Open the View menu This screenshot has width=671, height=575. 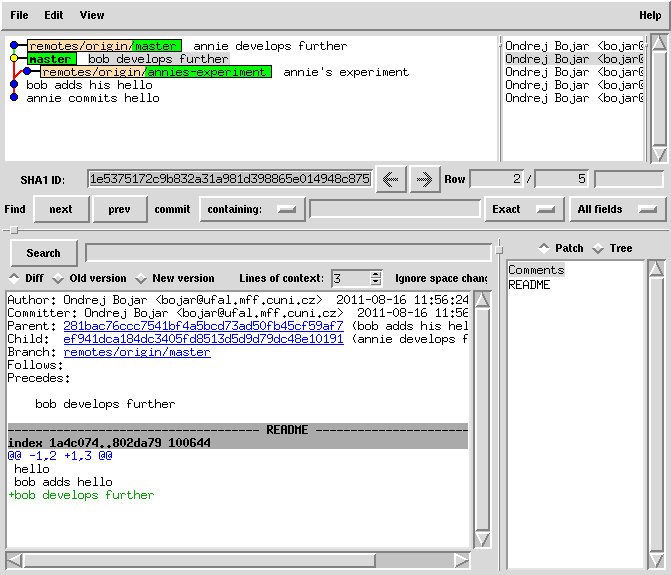(91, 15)
